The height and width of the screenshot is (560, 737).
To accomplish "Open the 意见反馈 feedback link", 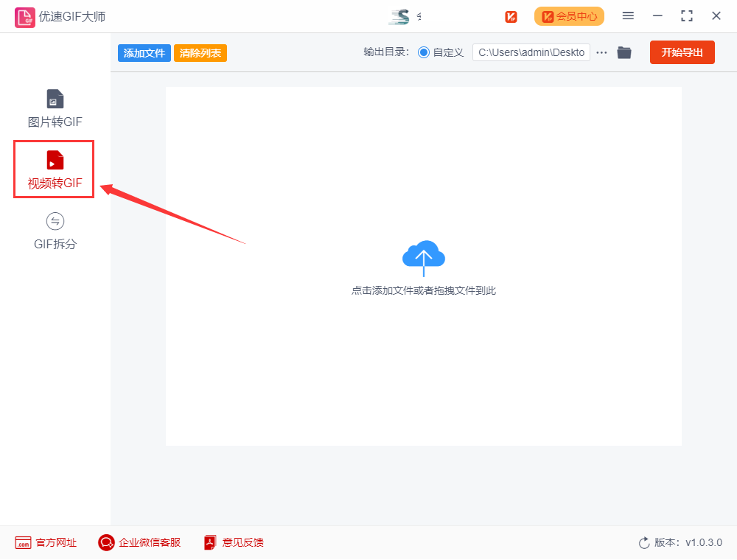I will 234,542.
